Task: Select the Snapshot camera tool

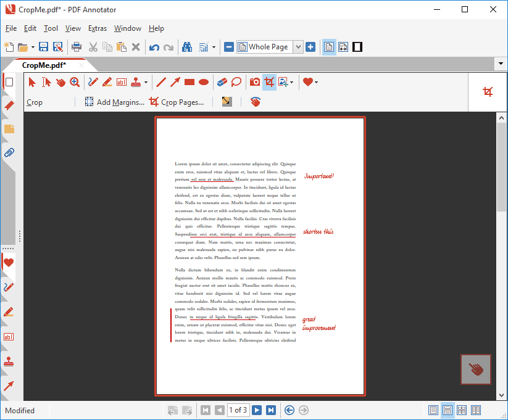Action: pos(253,81)
